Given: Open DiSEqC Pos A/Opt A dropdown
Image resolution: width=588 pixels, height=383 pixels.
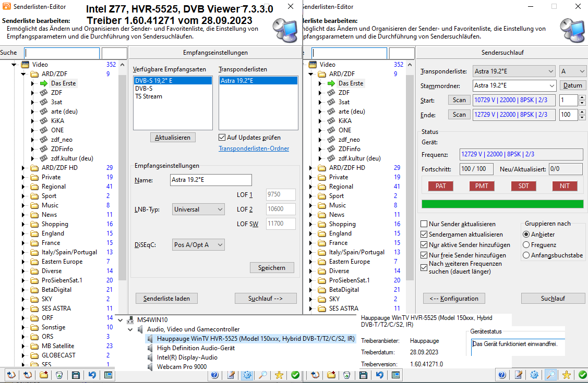Looking at the screenshot, I should [198, 245].
